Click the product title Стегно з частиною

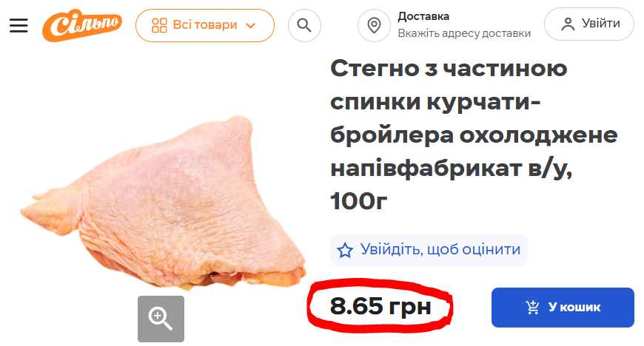tap(449, 69)
